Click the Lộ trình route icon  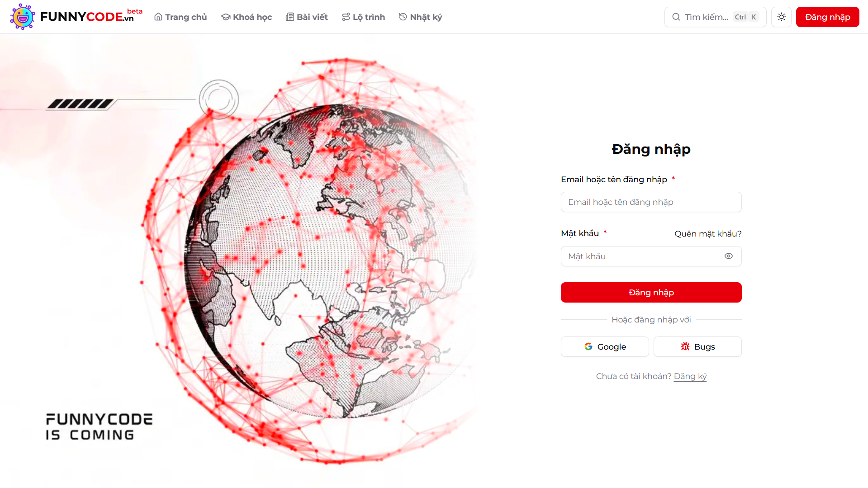(346, 17)
